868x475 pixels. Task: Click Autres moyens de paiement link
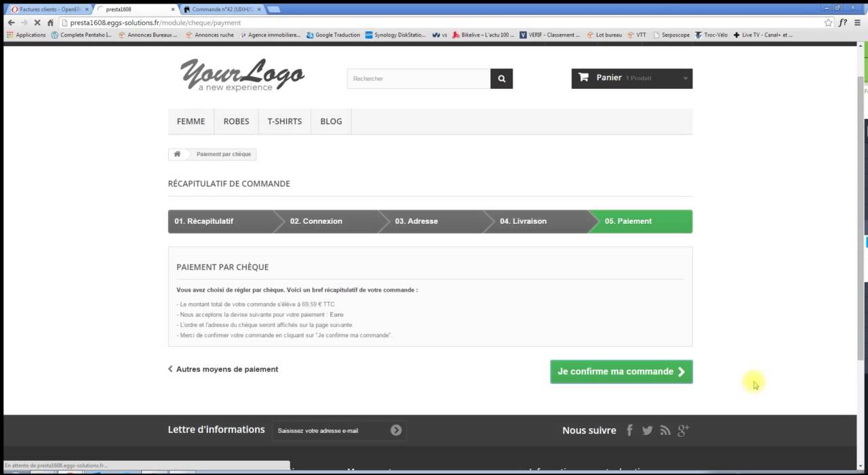(223, 369)
